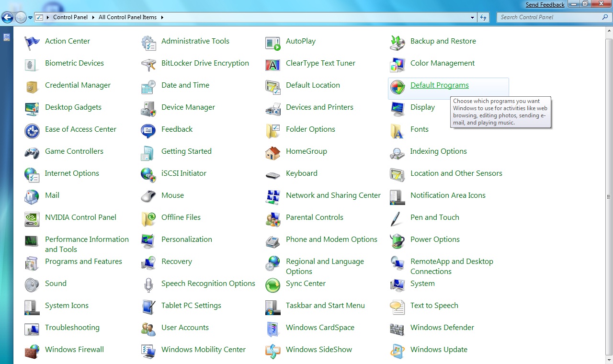
Task: Open the Taskbar and Start Menu link
Action: pos(325,306)
